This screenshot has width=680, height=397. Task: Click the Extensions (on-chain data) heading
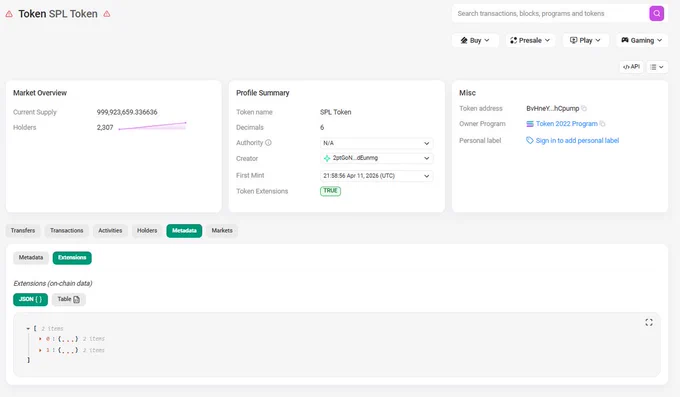pyautogui.click(x=53, y=283)
